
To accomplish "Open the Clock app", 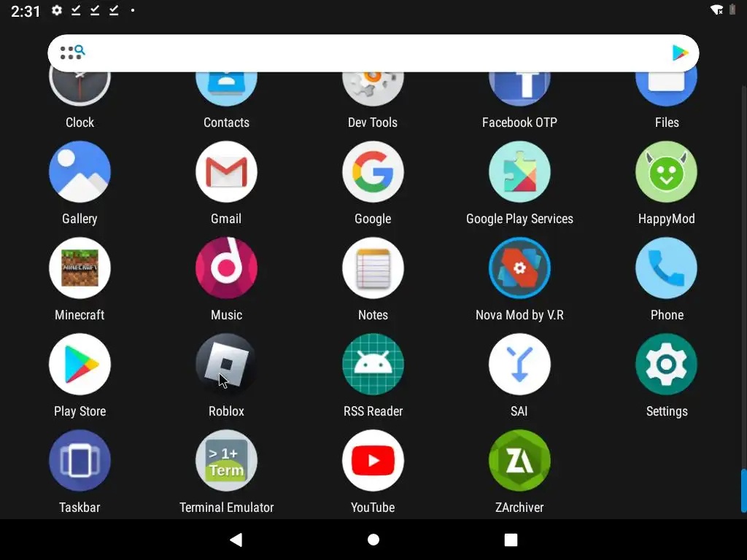I will tap(80, 90).
